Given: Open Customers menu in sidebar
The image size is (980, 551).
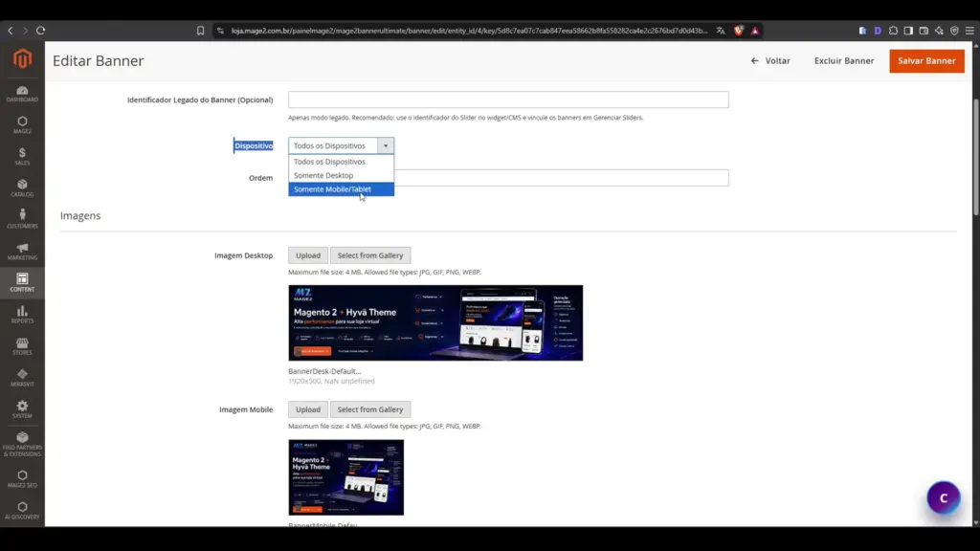Looking at the screenshot, I should 23,220.
